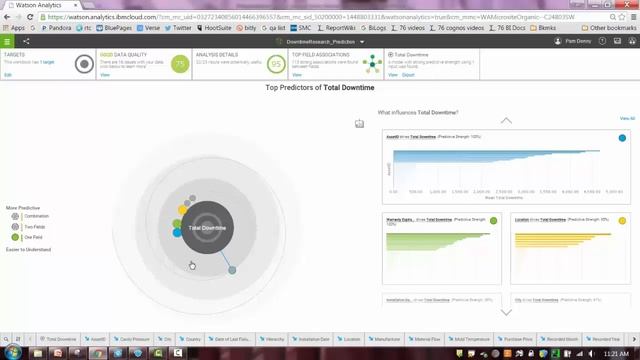Open the Warranty Expiry green chart card
This screenshot has height=360, width=640.
442,248
